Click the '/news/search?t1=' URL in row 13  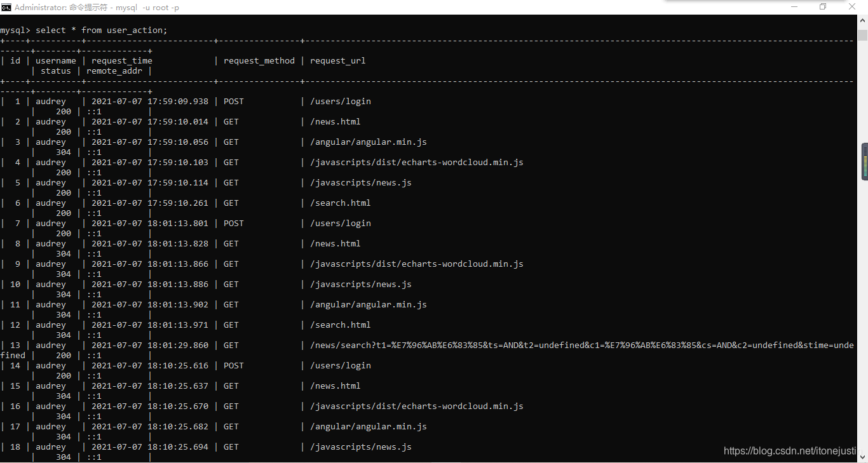pos(582,346)
